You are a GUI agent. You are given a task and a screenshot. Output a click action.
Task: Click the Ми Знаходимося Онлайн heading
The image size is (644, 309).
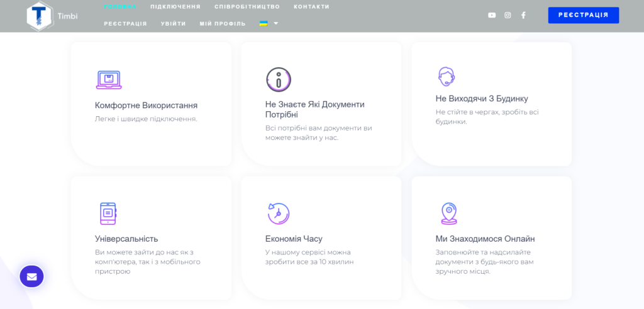pyautogui.click(x=485, y=239)
